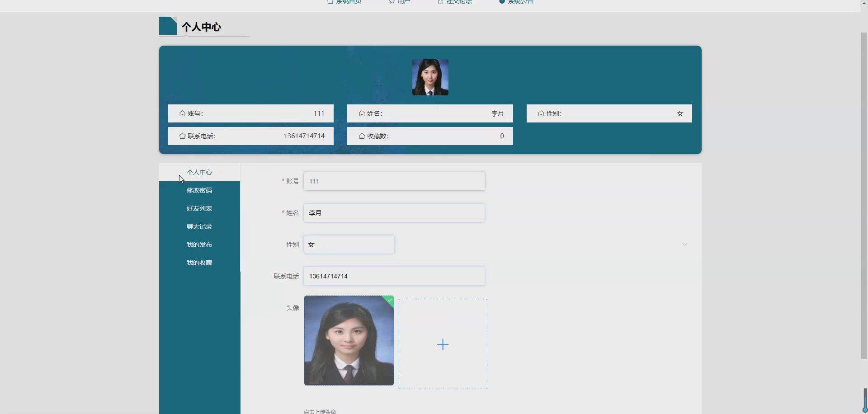The height and width of the screenshot is (414, 868).
Task: Collapse the 个人中心 sidebar section
Action: (x=199, y=172)
